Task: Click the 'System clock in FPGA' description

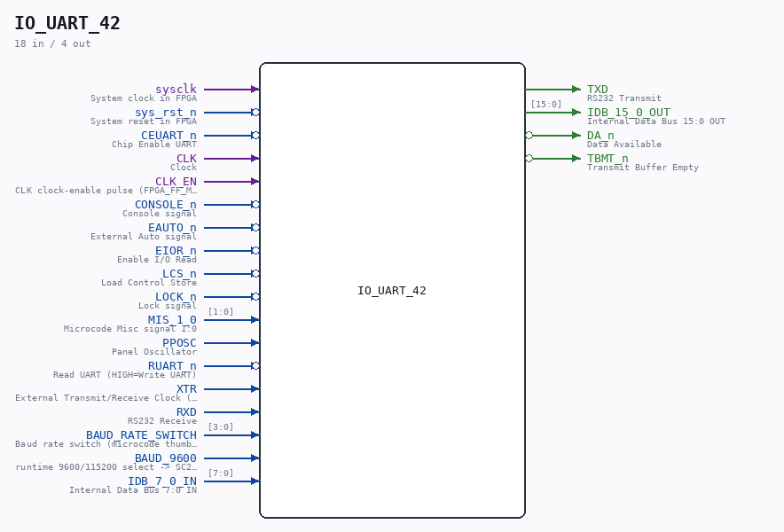Action: click(x=144, y=98)
